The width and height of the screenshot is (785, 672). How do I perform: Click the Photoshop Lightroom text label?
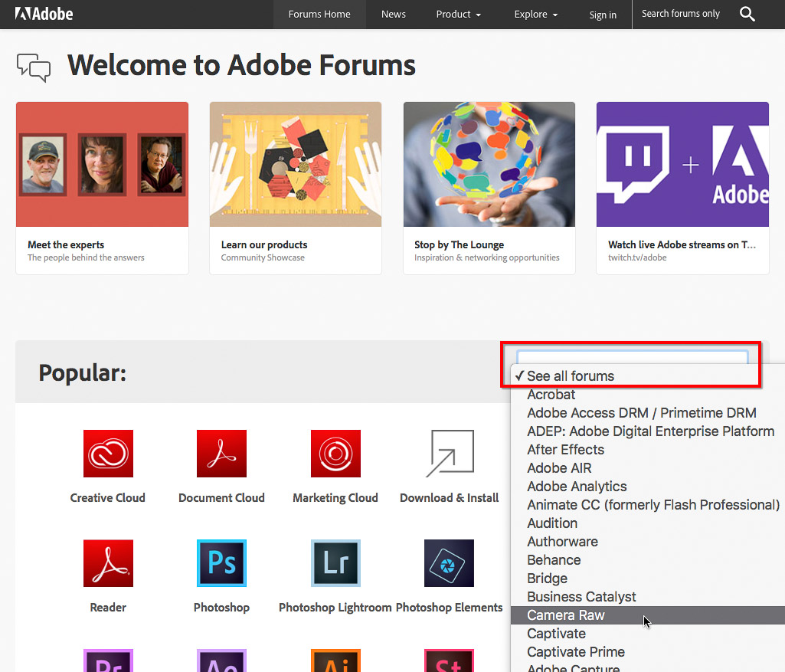pos(335,608)
